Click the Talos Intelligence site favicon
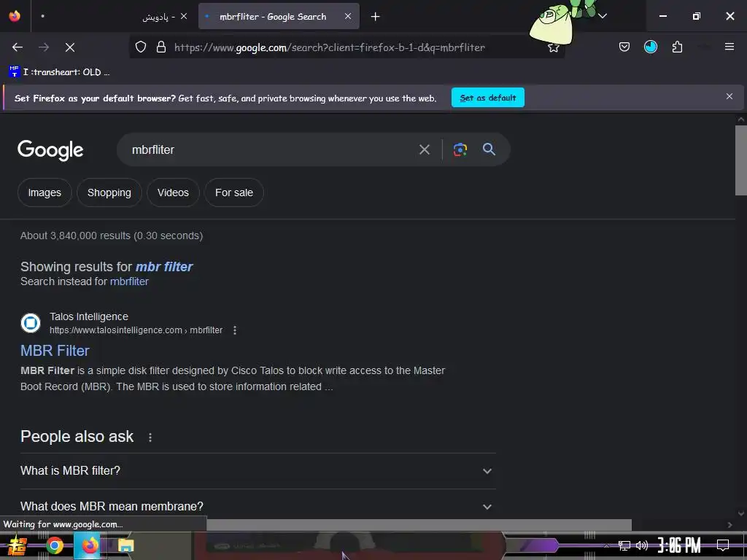 [31, 323]
